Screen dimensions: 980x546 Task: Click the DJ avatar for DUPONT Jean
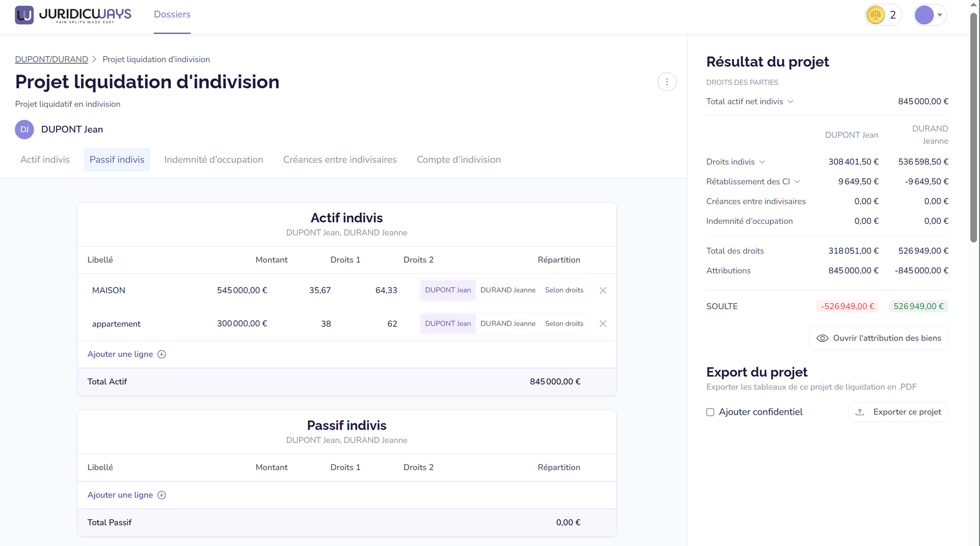coord(24,130)
